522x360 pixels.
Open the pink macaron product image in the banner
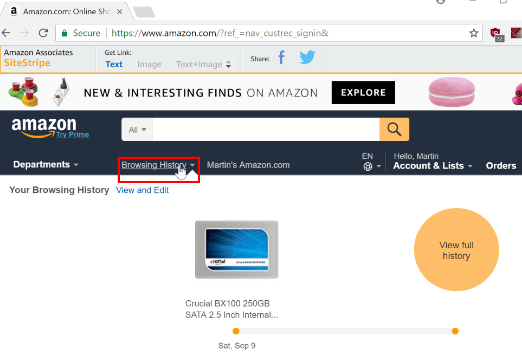[x=451, y=92]
